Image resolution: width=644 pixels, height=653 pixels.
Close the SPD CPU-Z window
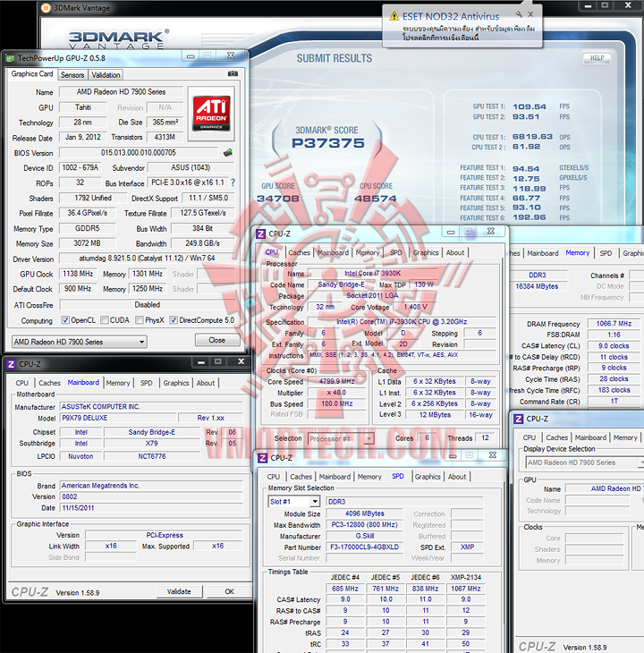tap(493, 455)
